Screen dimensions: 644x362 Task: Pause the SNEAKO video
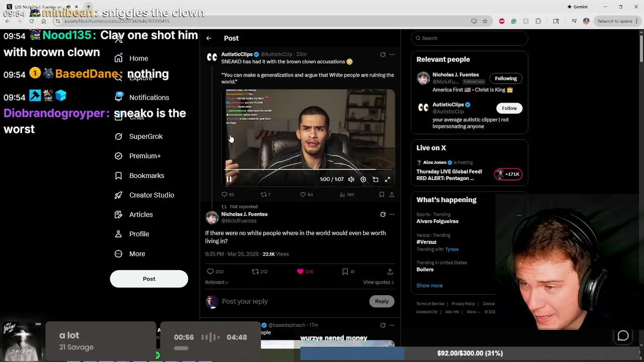click(x=229, y=179)
